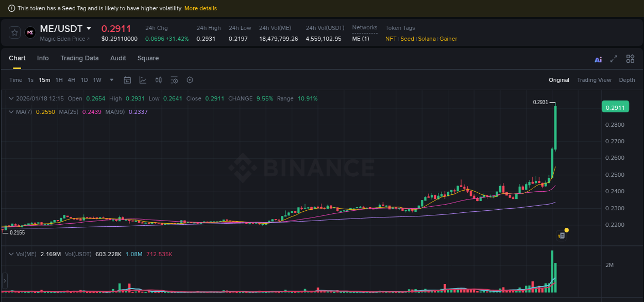The width and height of the screenshot is (644, 302).
Task: Click the order book icon near chart bottom
Action: pos(561,234)
